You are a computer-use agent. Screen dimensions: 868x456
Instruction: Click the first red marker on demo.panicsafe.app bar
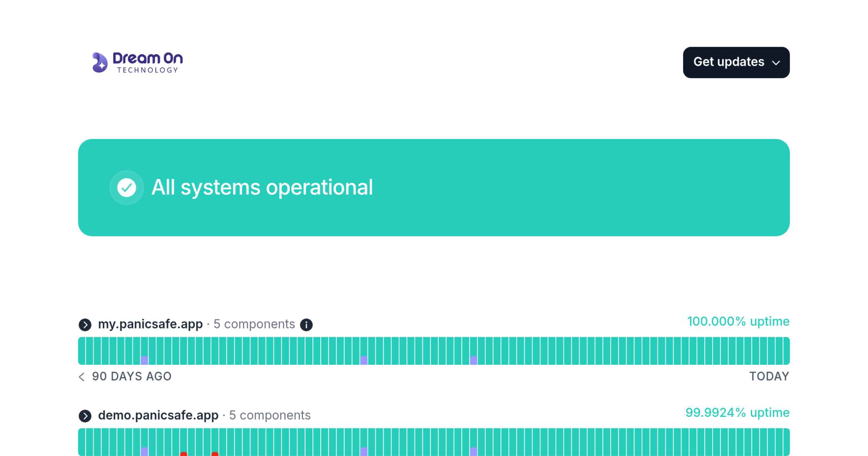(x=184, y=453)
